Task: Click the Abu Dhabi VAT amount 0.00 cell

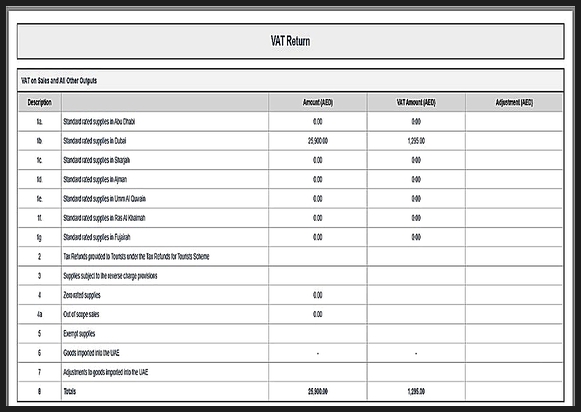Action: [x=416, y=122]
